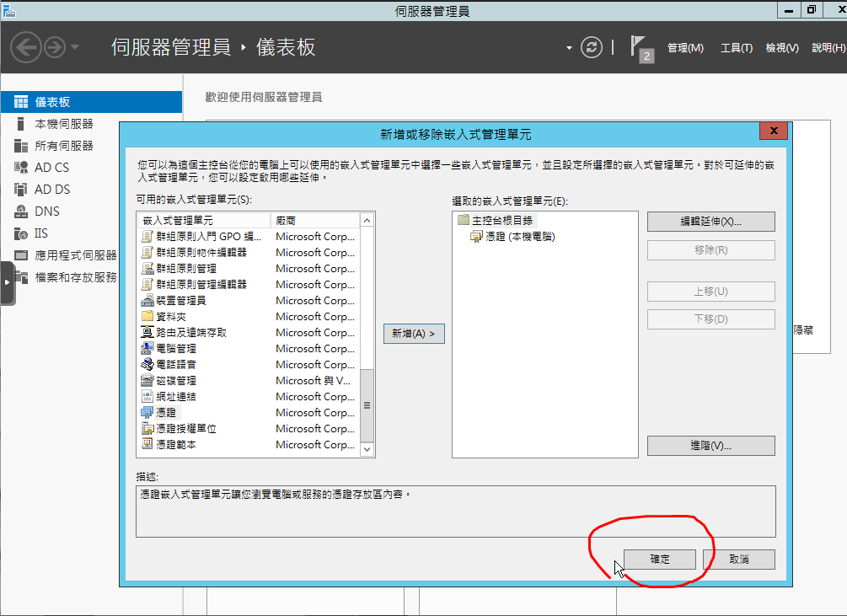Click the snap-in list scroll up arrow
This screenshot has width=847, height=616.
pos(367,220)
